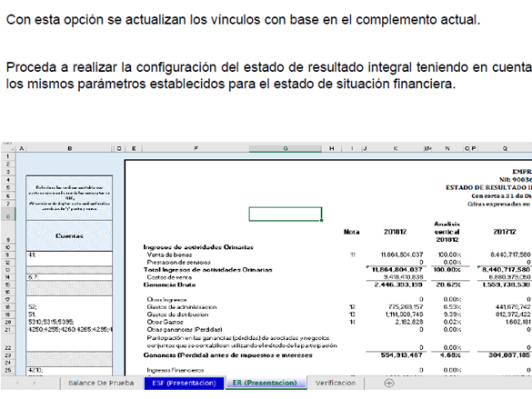Select row 8 header
This screenshot has width=532, height=399.
pyautogui.click(x=8, y=215)
